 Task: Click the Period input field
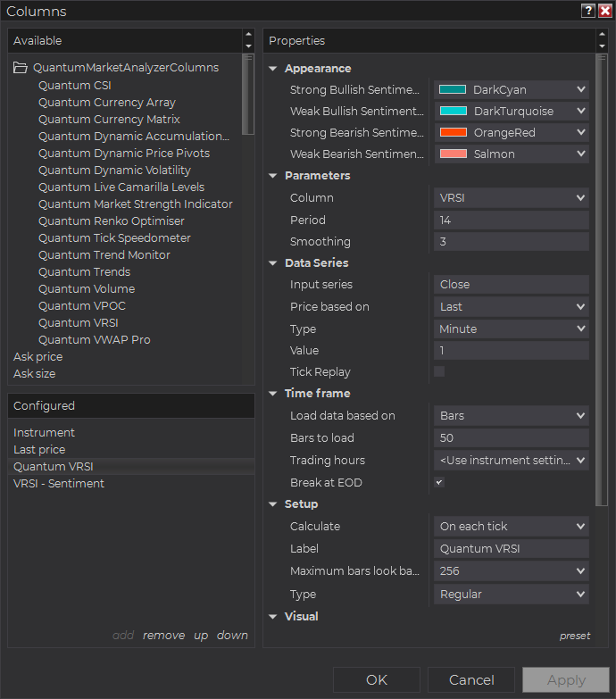click(512, 221)
